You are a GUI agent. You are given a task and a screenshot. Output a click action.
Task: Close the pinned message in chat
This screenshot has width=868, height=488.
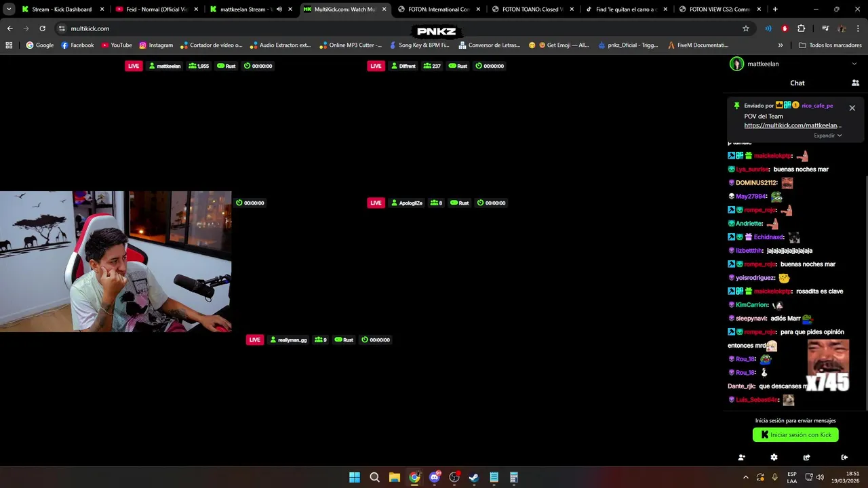coord(852,108)
